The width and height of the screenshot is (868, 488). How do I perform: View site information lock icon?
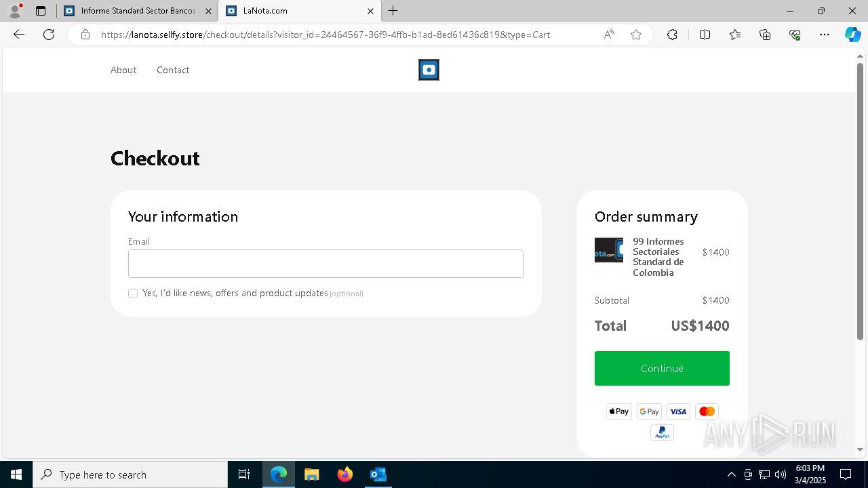pos(85,35)
